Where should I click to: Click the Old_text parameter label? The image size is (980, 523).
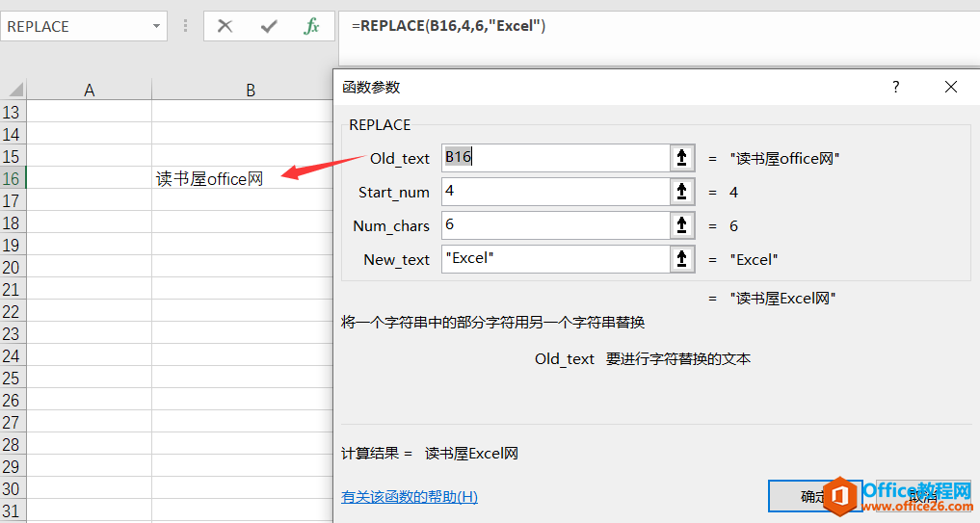pos(399,159)
